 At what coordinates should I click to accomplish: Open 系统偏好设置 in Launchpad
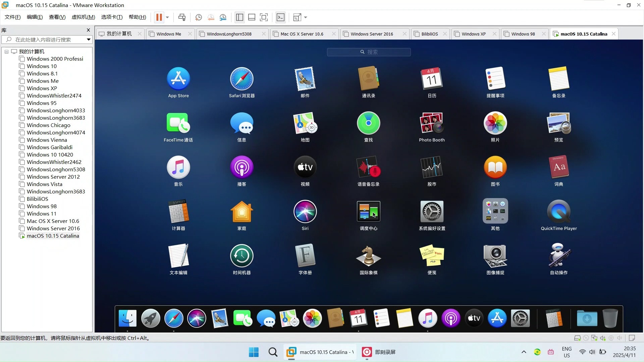pyautogui.click(x=432, y=212)
